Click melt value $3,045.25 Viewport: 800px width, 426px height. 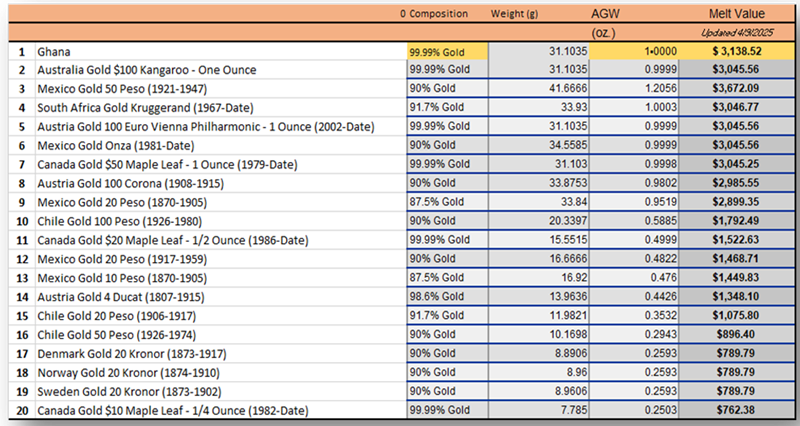click(x=737, y=164)
